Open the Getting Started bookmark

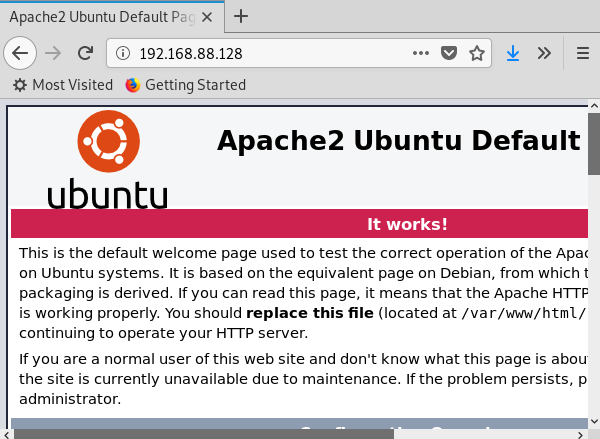click(186, 85)
